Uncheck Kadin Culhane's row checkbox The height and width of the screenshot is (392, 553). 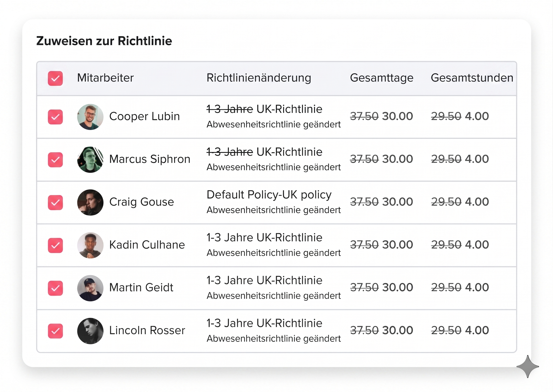55,245
